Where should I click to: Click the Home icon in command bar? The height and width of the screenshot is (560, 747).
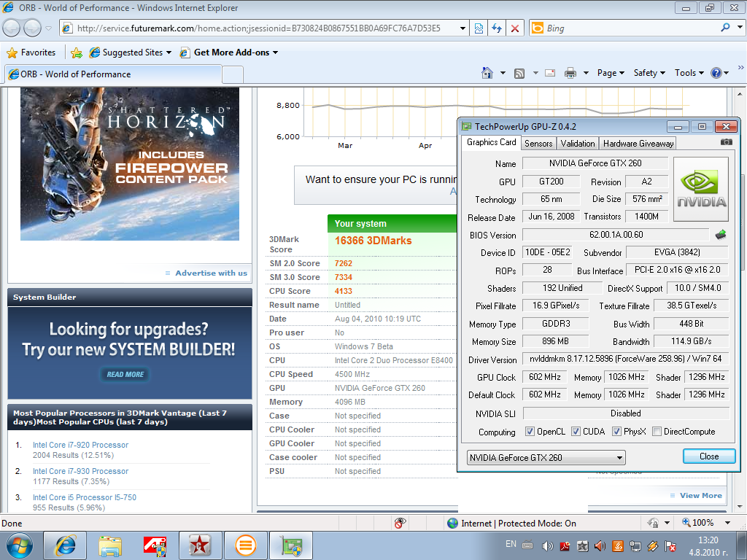coord(487,73)
